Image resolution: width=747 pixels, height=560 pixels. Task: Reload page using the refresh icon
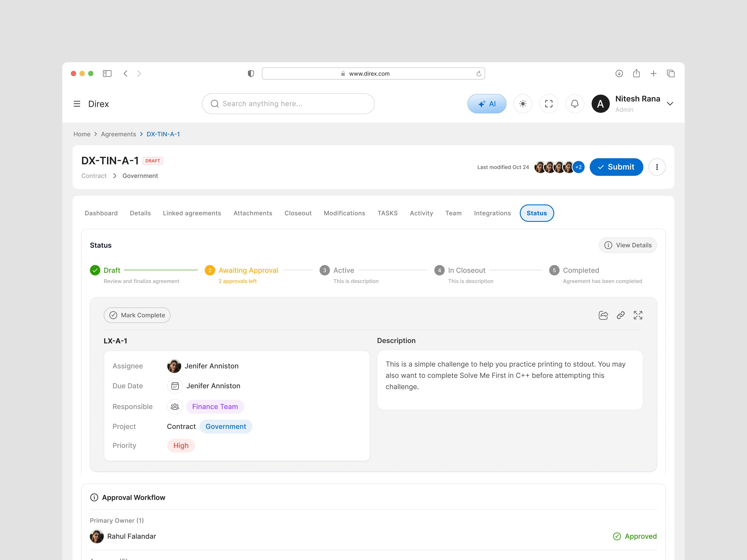coord(479,73)
